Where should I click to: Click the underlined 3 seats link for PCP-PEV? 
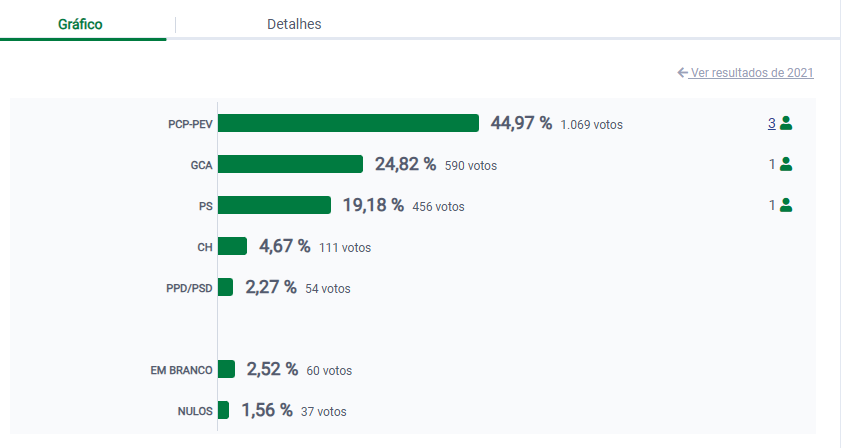(x=772, y=124)
